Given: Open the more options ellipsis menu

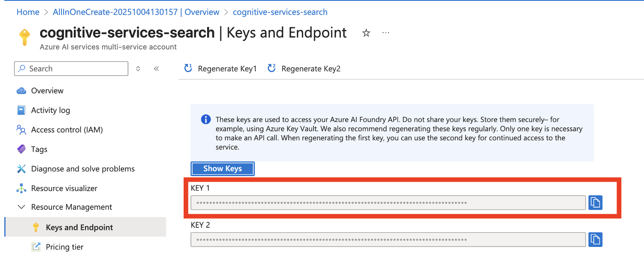Looking at the screenshot, I should pyautogui.click(x=386, y=33).
